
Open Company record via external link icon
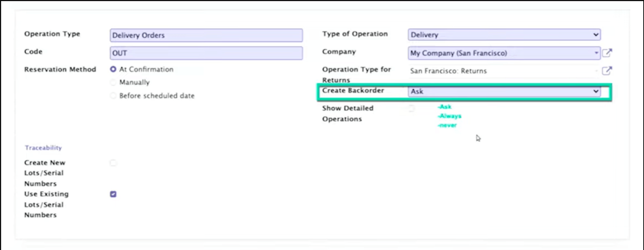pos(607,53)
